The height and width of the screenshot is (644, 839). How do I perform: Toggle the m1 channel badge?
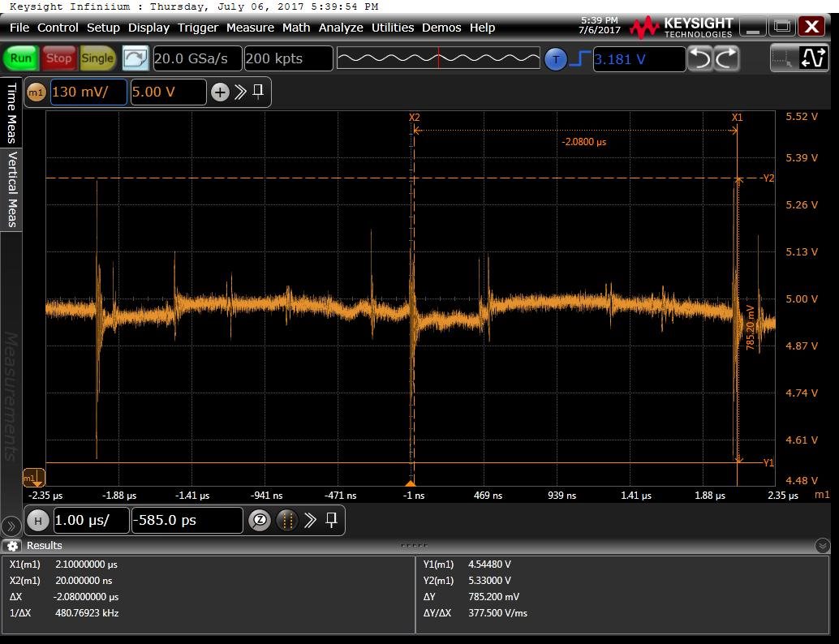36,92
